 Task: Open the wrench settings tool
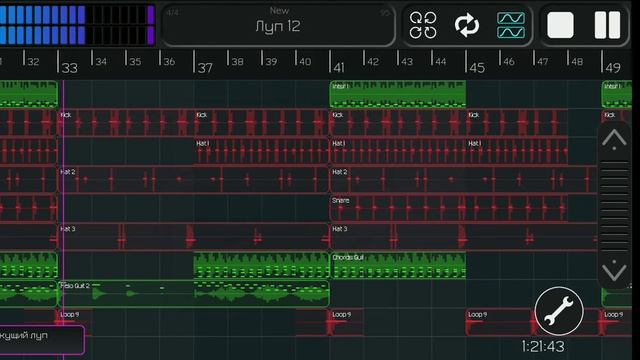[559, 311]
